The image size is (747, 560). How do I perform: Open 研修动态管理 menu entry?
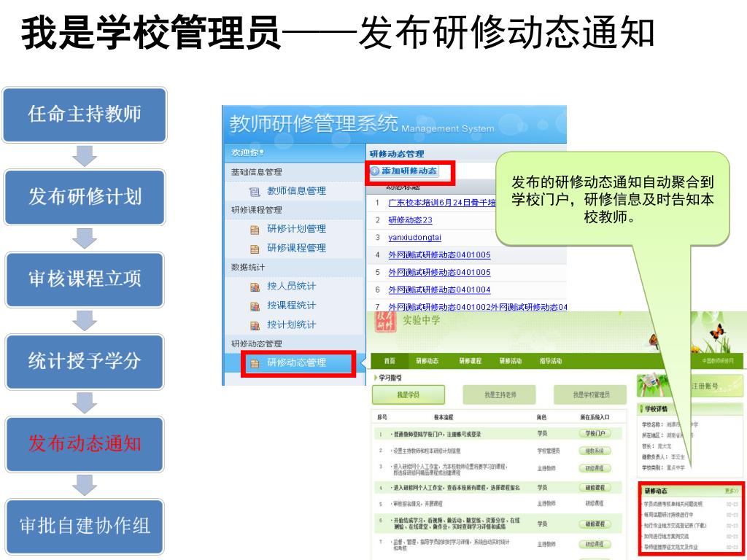(x=296, y=362)
